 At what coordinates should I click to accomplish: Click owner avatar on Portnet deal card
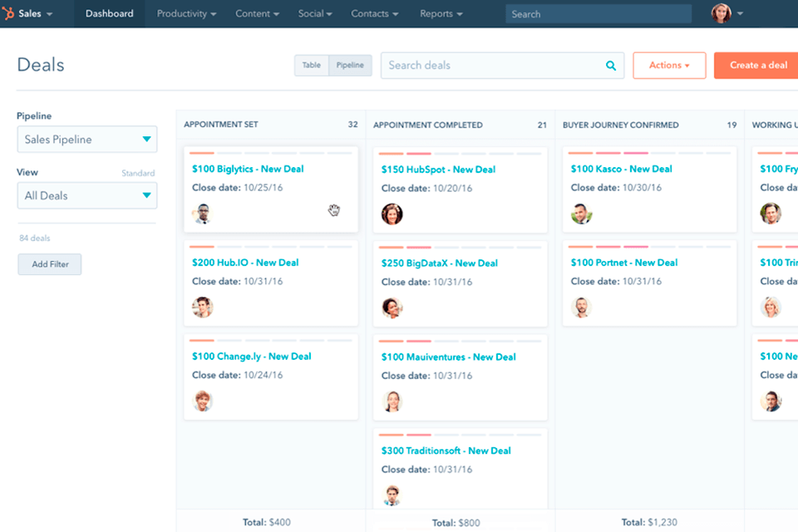[581, 308]
